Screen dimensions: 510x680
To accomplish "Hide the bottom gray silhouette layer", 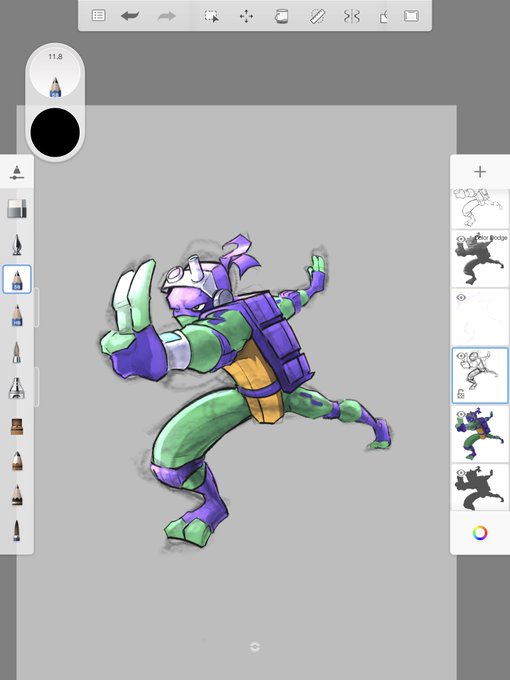I will [461, 473].
